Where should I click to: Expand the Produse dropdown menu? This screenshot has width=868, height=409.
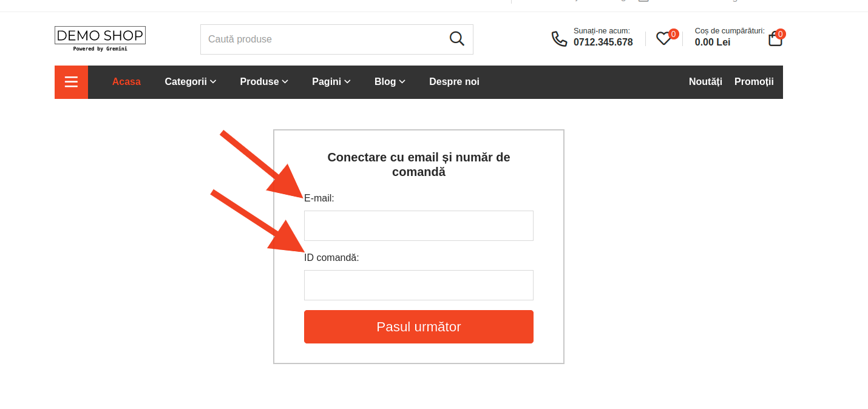(264, 82)
